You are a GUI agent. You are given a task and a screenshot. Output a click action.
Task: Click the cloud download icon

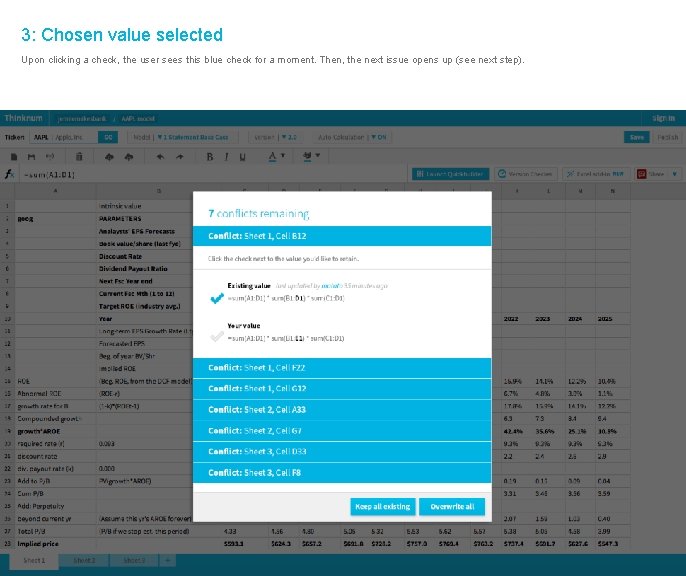(109, 157)
